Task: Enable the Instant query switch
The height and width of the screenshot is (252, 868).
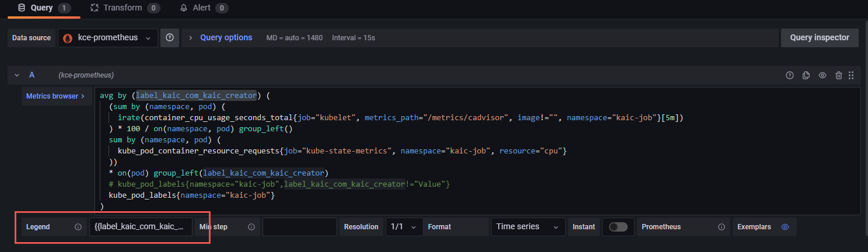Action: pos(618,227)
